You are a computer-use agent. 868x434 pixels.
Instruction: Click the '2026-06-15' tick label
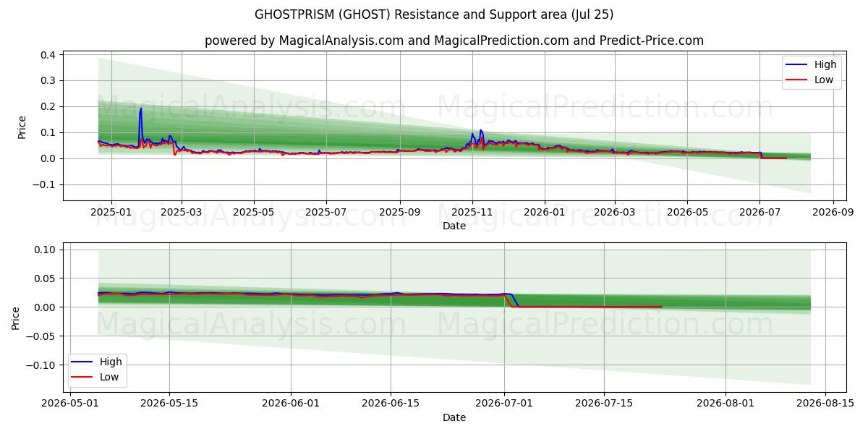(x=391, y=404)
